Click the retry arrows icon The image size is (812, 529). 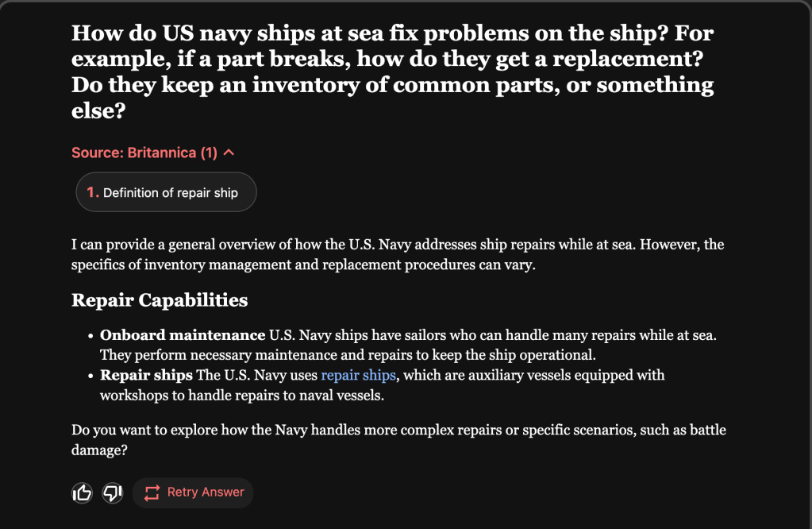point(152,492)
